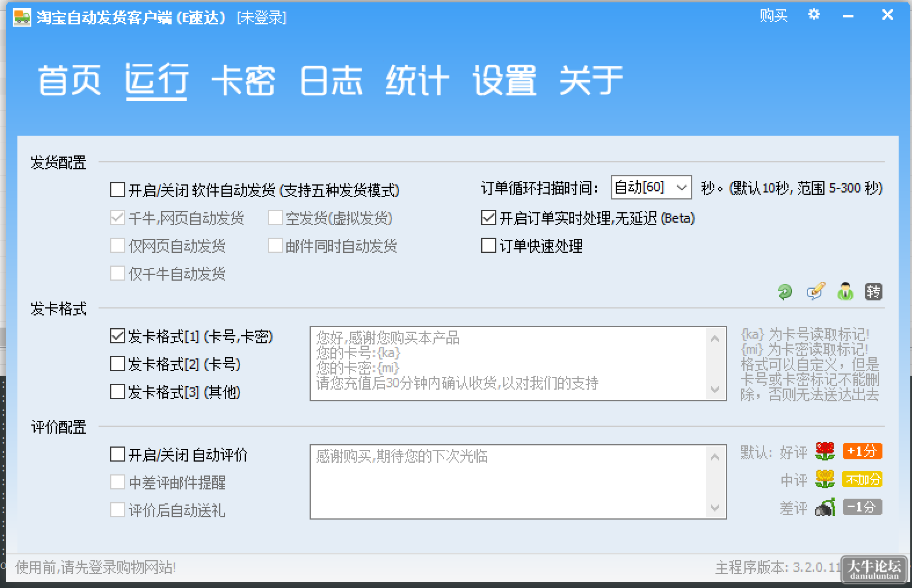
Task: Click the green refresh arrow icon
Action: tap(785, 292)
